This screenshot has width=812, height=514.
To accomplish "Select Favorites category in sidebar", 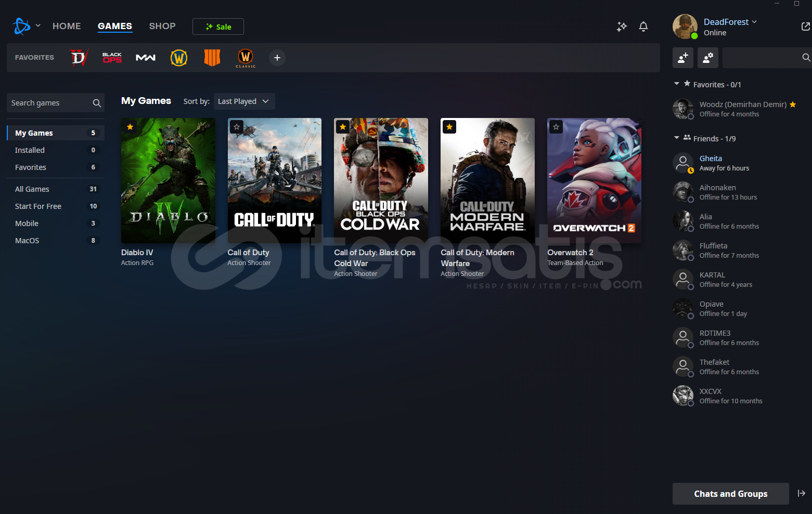I will tap(56, 167).
